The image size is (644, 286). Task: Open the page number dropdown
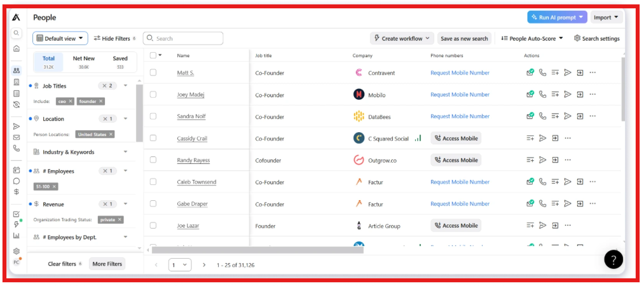pyautogui.click(x=180, y=264)
